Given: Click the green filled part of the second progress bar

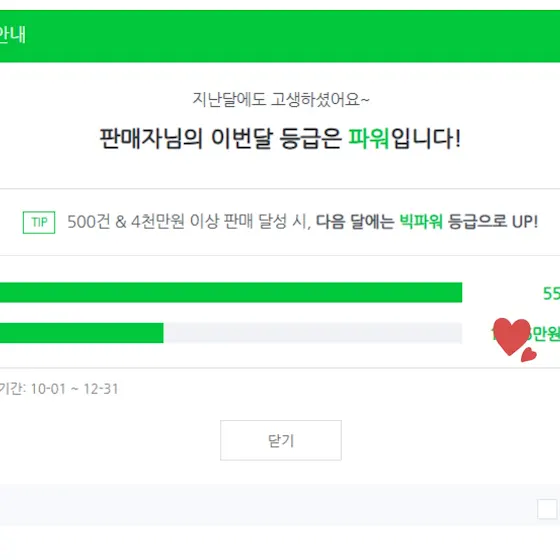Looking at the screenshot, I should pyautogui.click(x=82, y=333).
